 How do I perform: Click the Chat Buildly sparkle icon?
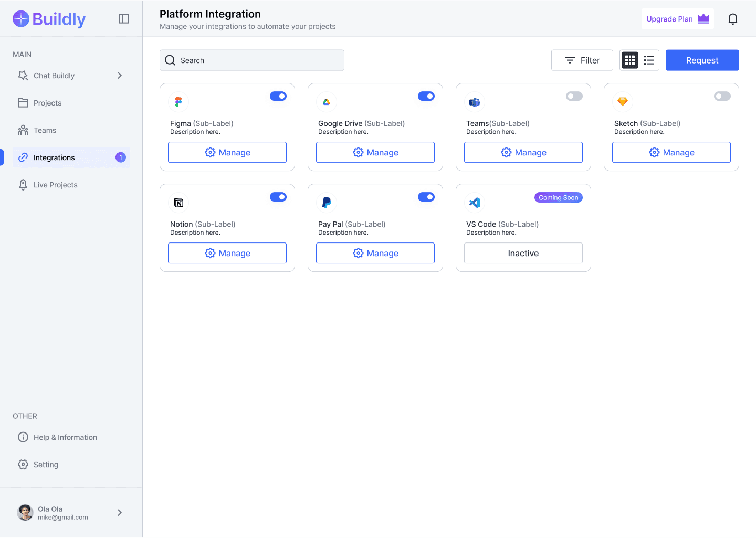(23, 76)
